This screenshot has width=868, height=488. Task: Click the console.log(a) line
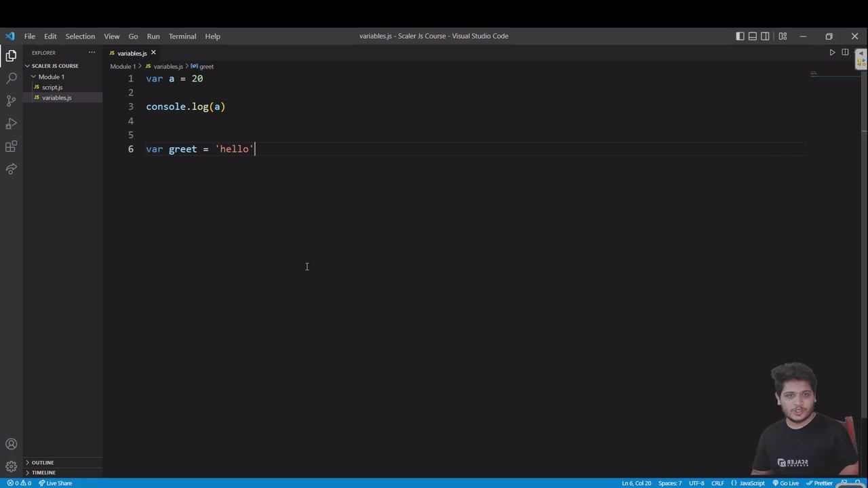[185, 106]
